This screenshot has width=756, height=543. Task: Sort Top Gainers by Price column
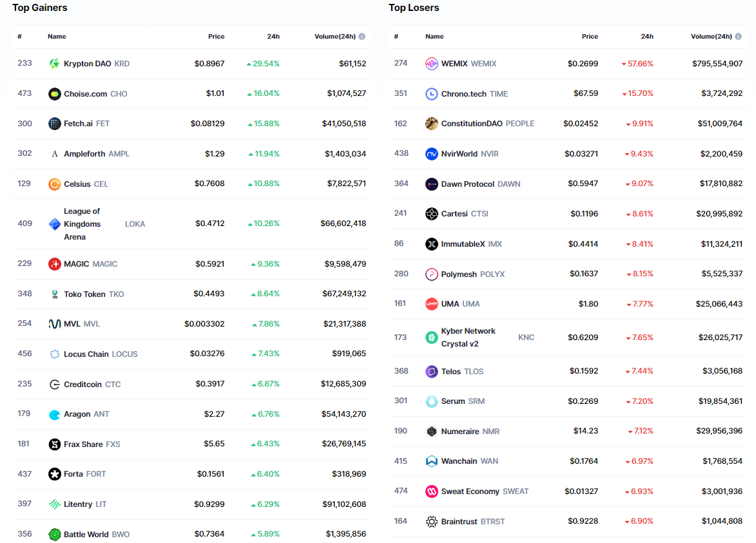point(216,37)
